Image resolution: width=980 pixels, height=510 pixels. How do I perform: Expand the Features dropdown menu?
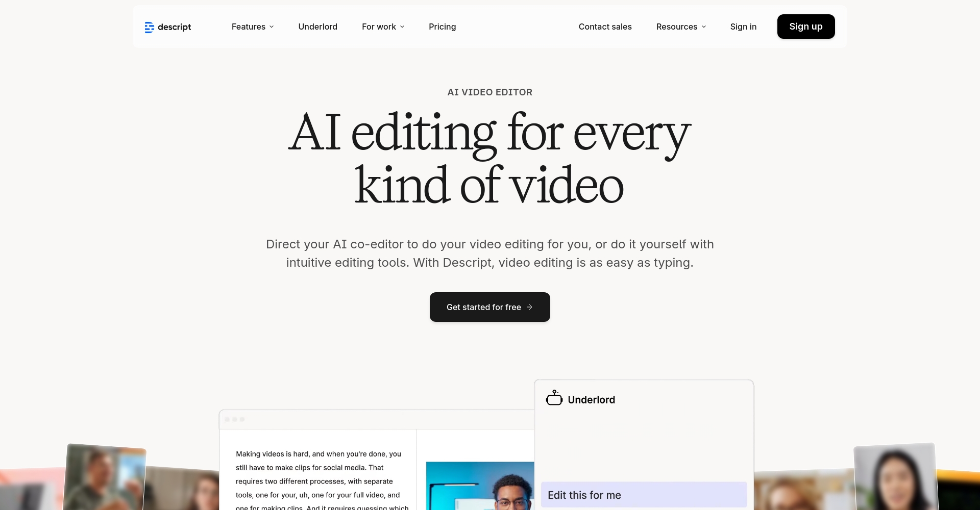(253, 27)
